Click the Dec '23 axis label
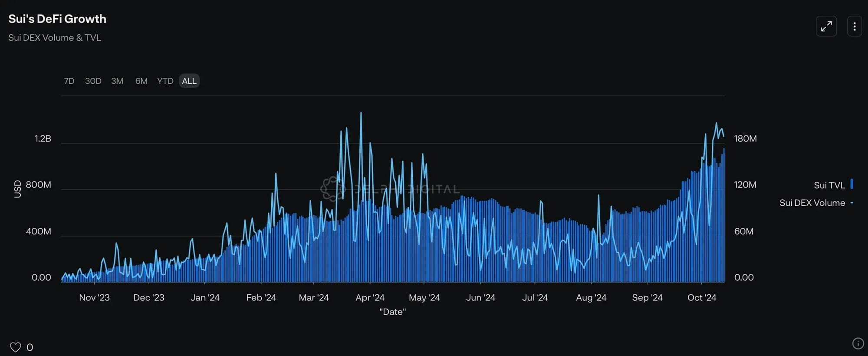 tap(149, 297)
